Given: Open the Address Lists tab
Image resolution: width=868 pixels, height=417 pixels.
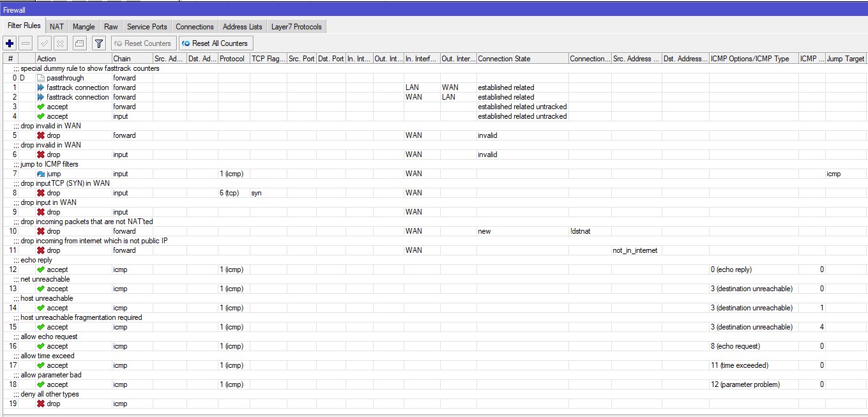Looking at the screenshot, I should [243, 27].
